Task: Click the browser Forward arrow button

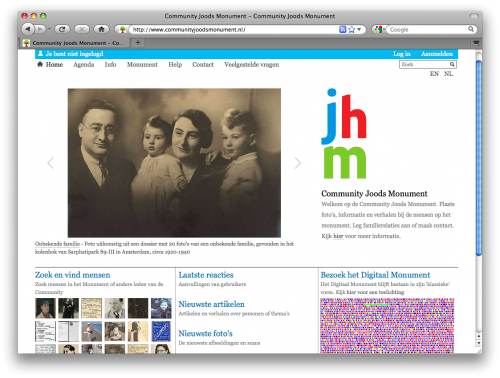Action: [40, 29]
